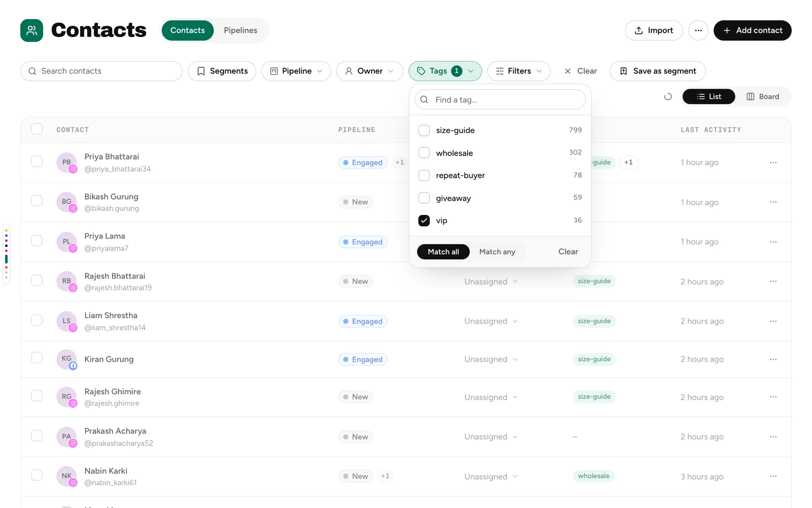The image size is (812, 508).
Task: Select Match any mode
Action: [x=497, y=252]
